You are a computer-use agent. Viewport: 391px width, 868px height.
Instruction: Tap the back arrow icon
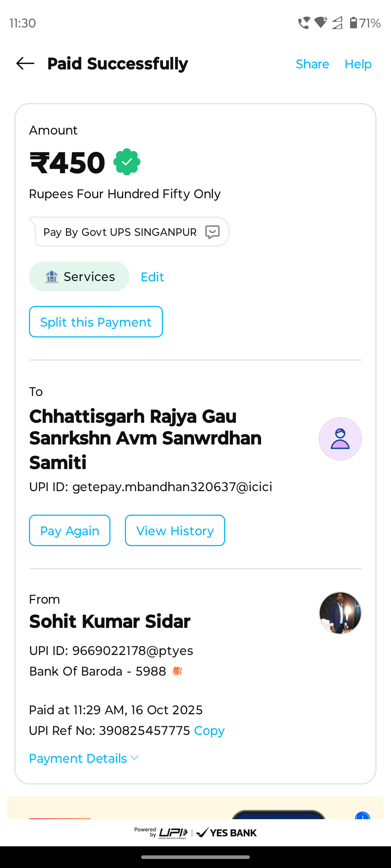[x=25, y=64]
